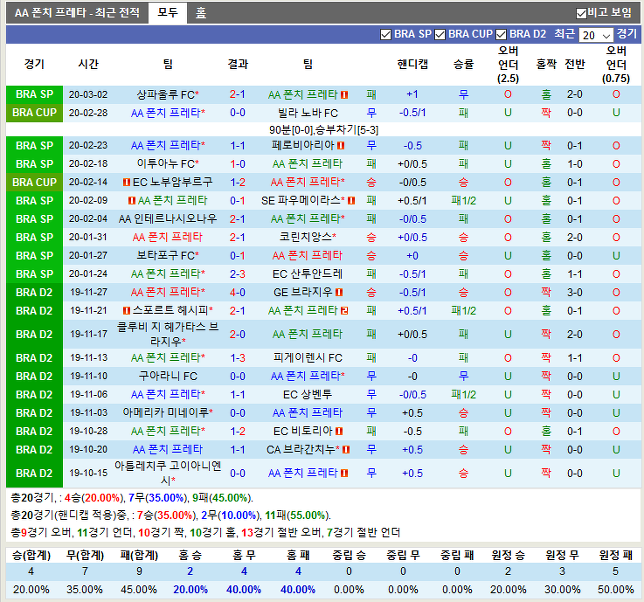Open 피게이렌시 FC team link
Viewport: 644px width, 602px height.
[x=308, y=358]
